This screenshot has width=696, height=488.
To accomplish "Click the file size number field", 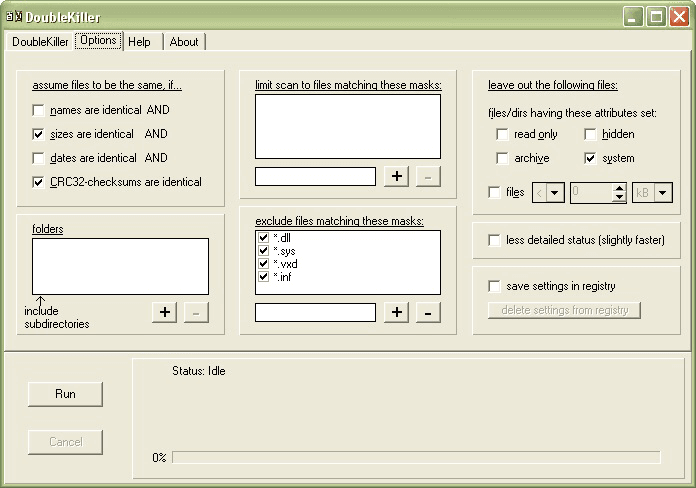I will coord(591,193).
